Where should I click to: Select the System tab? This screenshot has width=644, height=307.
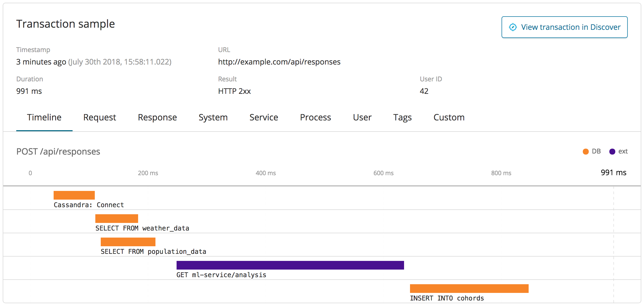[x=213, y=117]
